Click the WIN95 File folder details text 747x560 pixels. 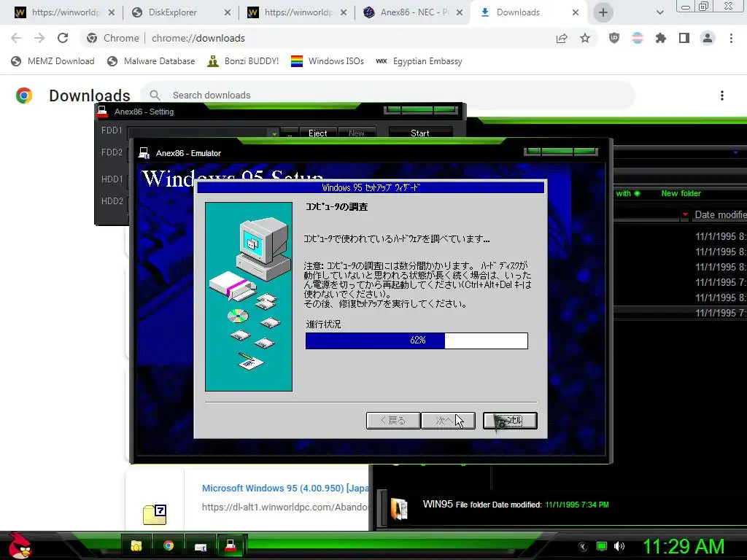(516, 505)
